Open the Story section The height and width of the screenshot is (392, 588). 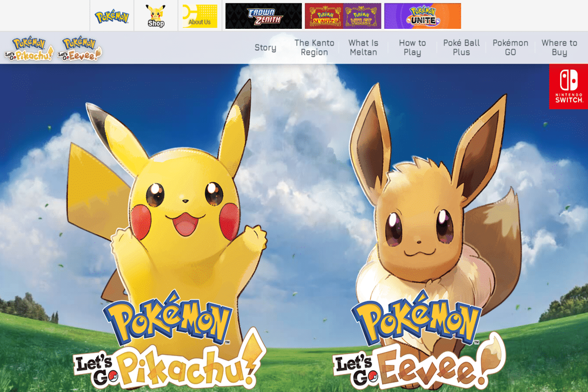(266, 48)
